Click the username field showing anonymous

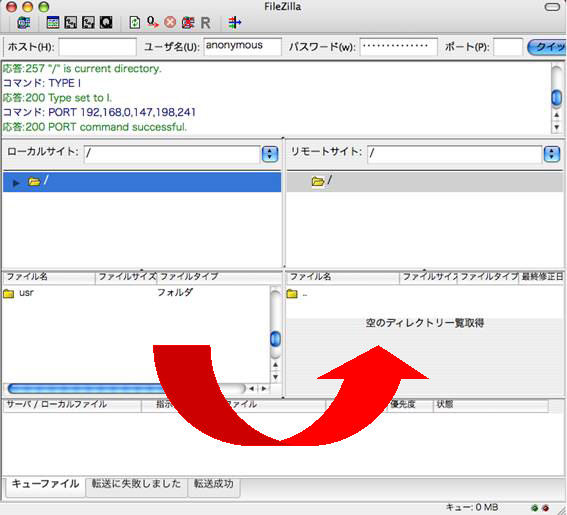pyautogui.click(x=242, y=47)
